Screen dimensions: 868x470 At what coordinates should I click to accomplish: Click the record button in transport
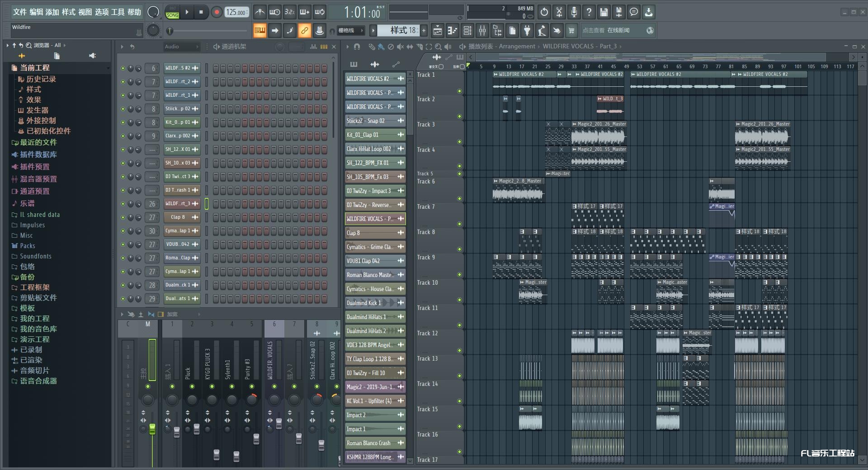pyautogui.click(x=217, y=12)
